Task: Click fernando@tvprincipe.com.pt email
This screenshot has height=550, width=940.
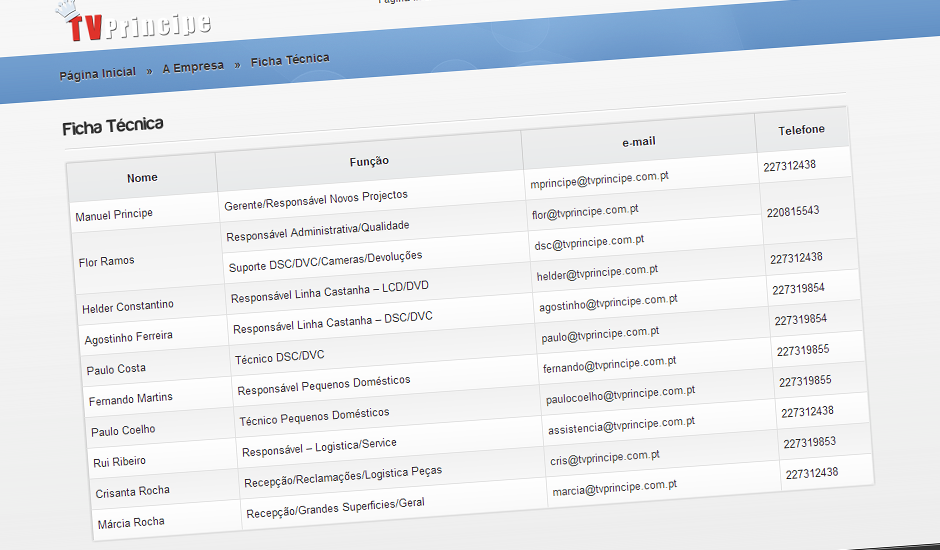Action: [x=610, y=365]
